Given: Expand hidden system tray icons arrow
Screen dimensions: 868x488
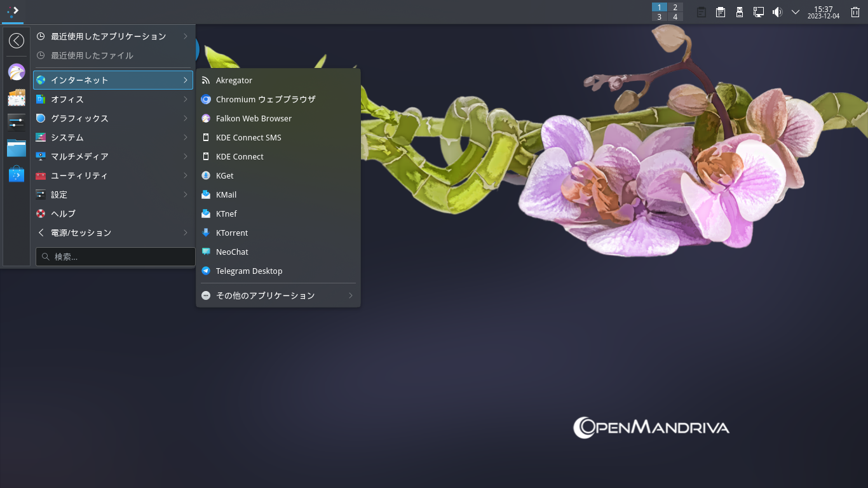Looking at the screenshot, I should [796, 12].
